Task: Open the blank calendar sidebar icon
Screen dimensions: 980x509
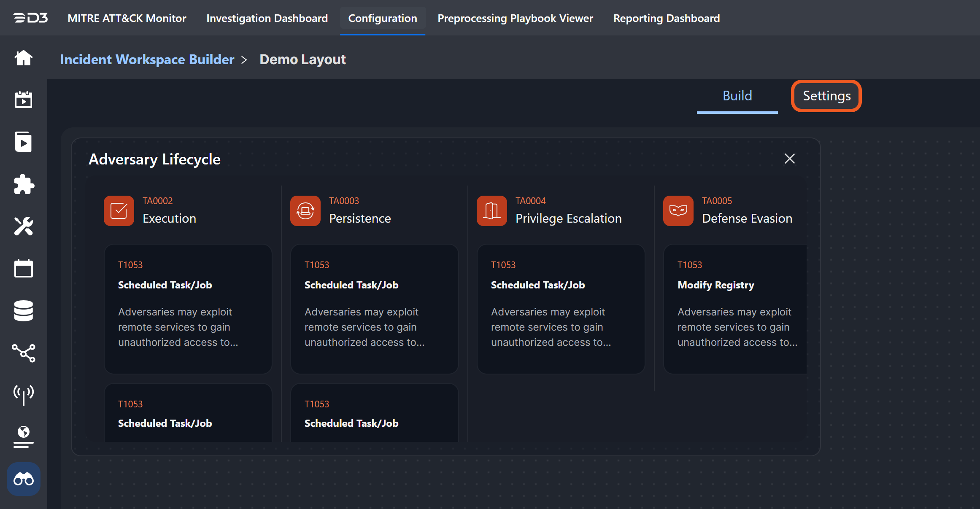Action: pos(24,268)
